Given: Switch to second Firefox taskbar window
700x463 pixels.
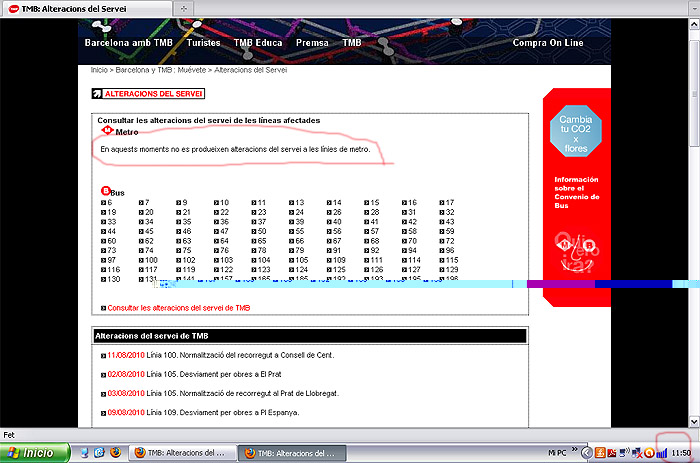Looking at the screenshot, I should (x=292, y=453).
